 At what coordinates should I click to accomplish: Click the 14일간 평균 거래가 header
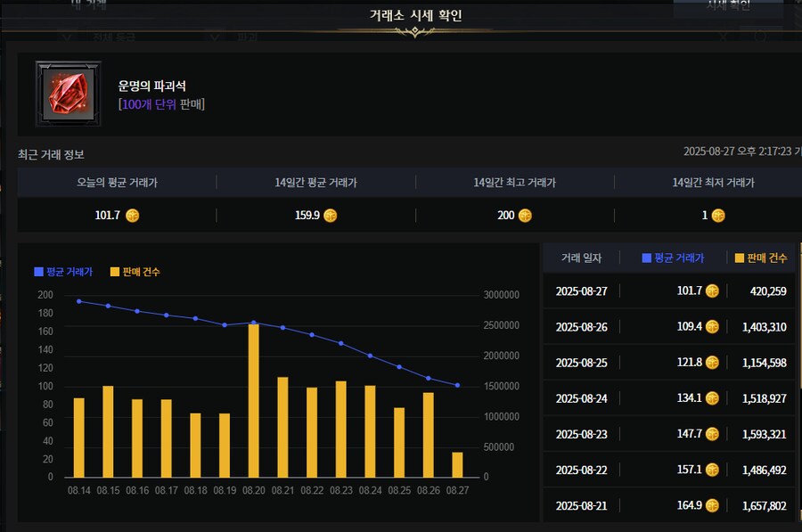(x=315, y=183)
